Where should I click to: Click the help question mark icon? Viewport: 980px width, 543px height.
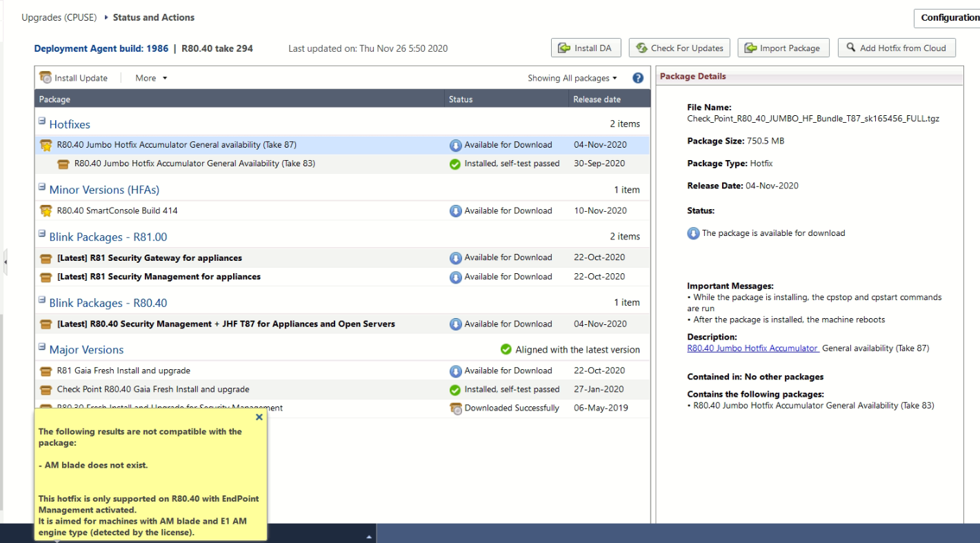[637, 78]
